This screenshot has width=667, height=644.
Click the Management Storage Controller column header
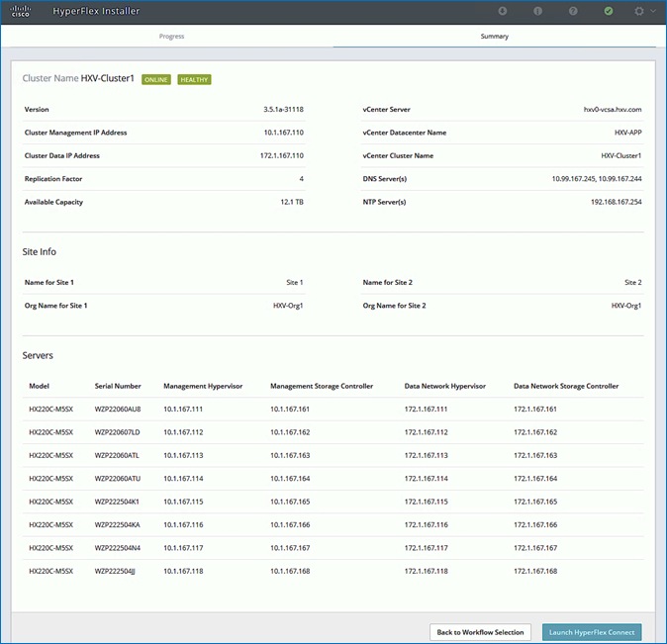322,386
